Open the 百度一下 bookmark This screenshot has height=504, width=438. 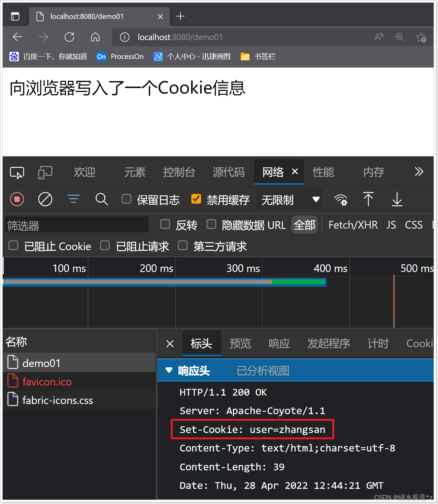[48, 57]
